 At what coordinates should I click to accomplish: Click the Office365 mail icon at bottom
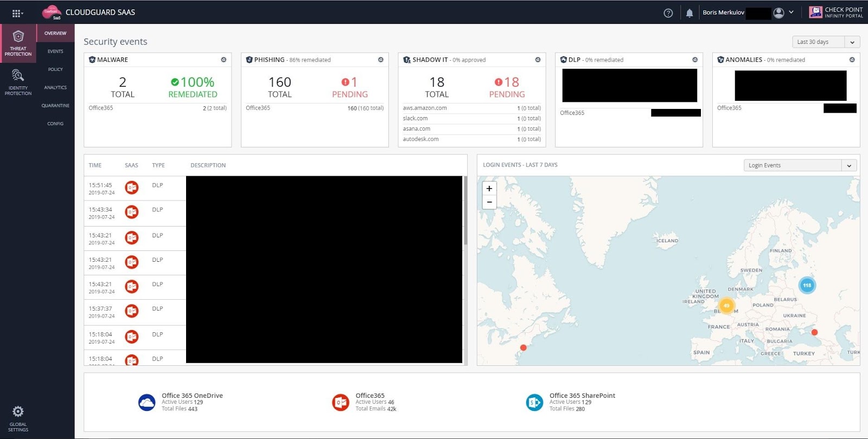point(341,402)
